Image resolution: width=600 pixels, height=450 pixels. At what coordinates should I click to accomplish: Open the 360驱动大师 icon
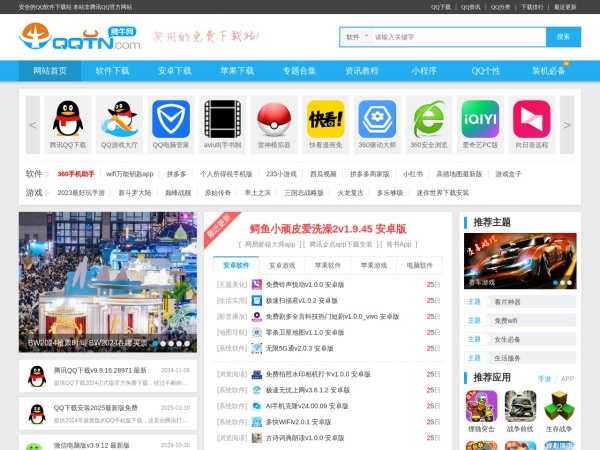[x=377, y=119]
